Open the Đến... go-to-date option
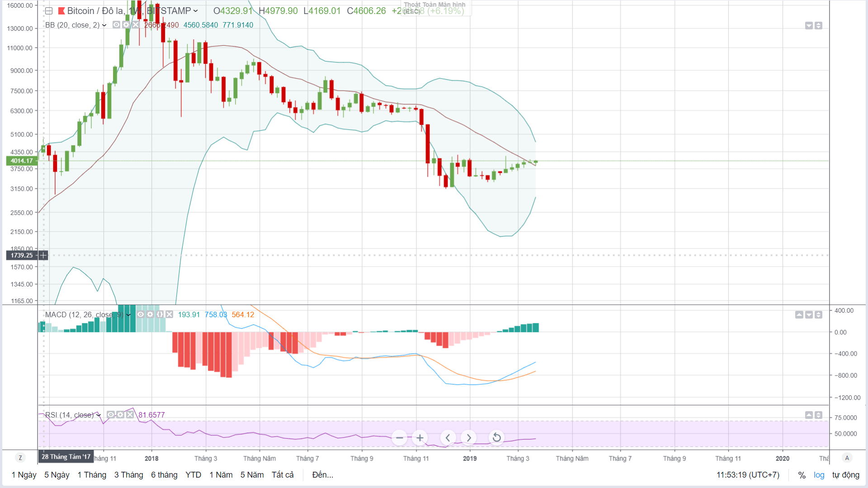This screenshot has height=488, width=868. [x=323, y=475]
